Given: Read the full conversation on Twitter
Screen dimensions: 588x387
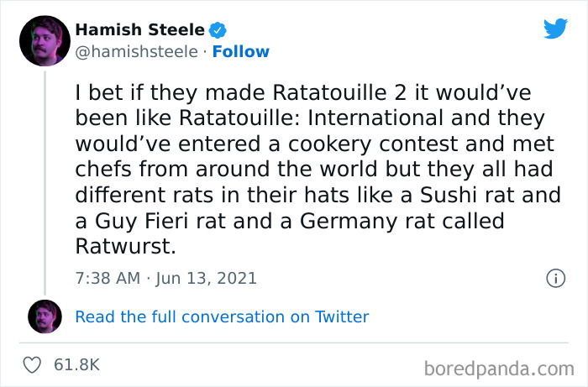Looking at the screenshot, I should click(x=222, y=316).
